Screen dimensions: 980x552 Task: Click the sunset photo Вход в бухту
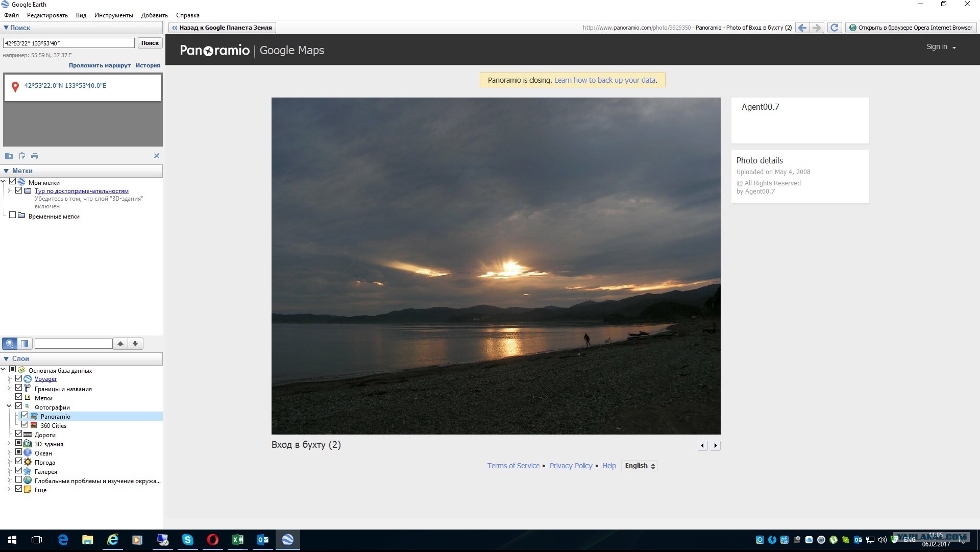point(496,266)
